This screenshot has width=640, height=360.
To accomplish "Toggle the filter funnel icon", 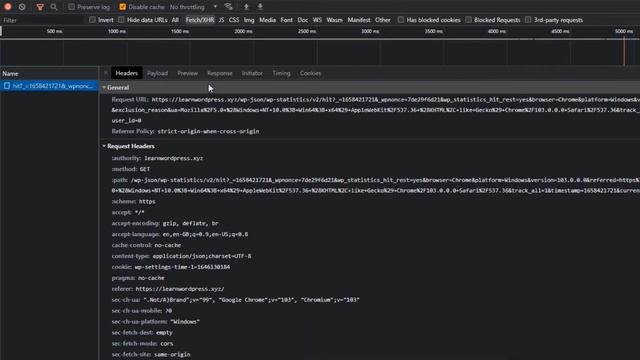I will coord(40,7).
